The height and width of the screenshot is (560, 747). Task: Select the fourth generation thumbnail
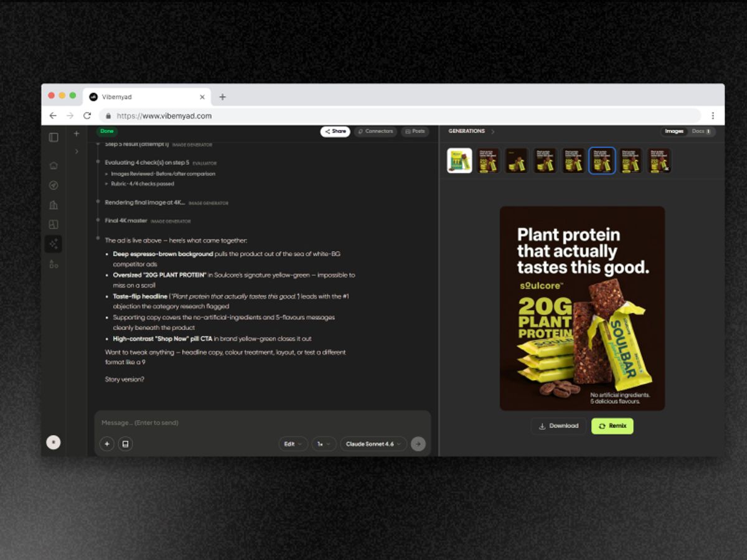(x=545, y=161)
